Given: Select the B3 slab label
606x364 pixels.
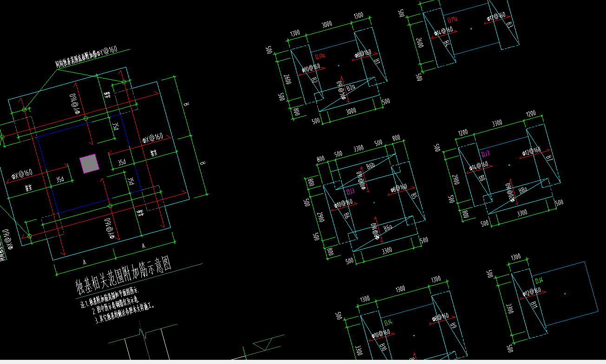Looking at the screenshot, I should 510,24.
